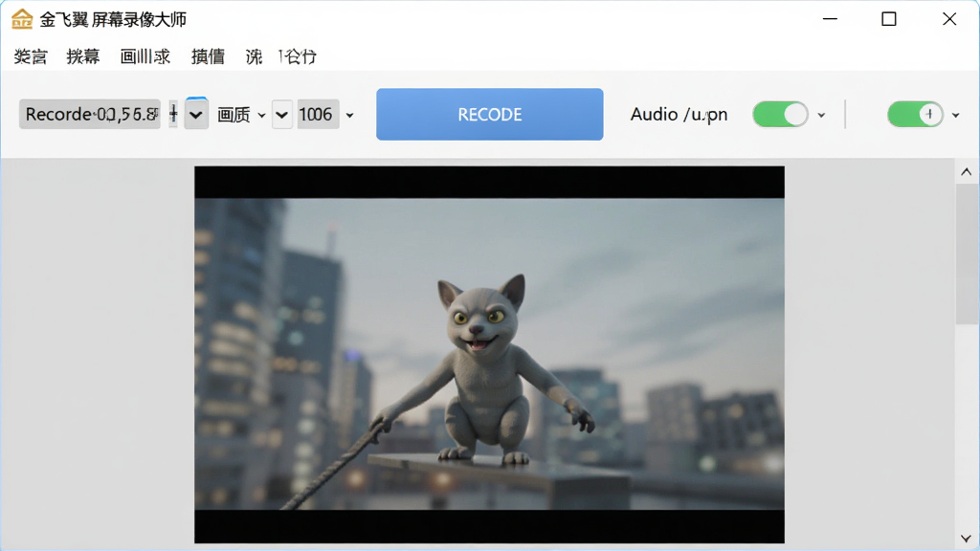Click the small plus button after Recorde field
Viewport: 980px width, 551px height.
click(173, 115)
